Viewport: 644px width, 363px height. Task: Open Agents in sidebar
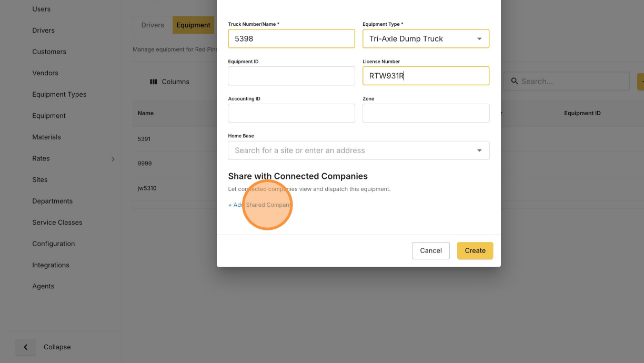tap(43, 287)
